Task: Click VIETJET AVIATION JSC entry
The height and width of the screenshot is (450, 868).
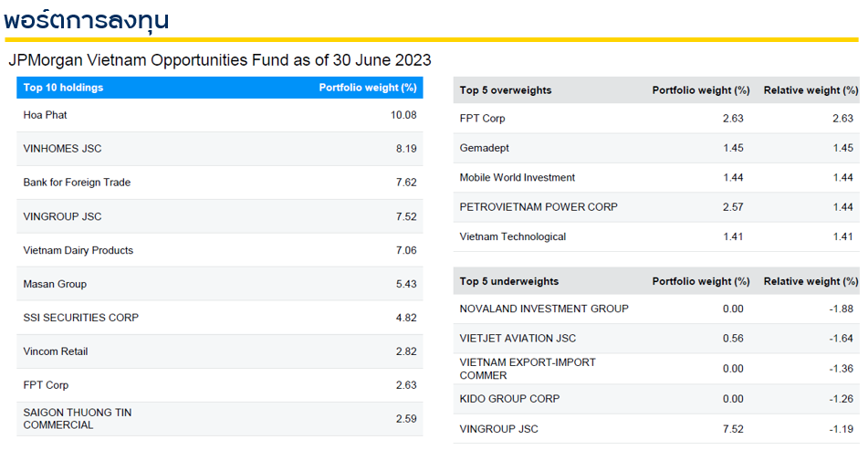Action: 518,339
